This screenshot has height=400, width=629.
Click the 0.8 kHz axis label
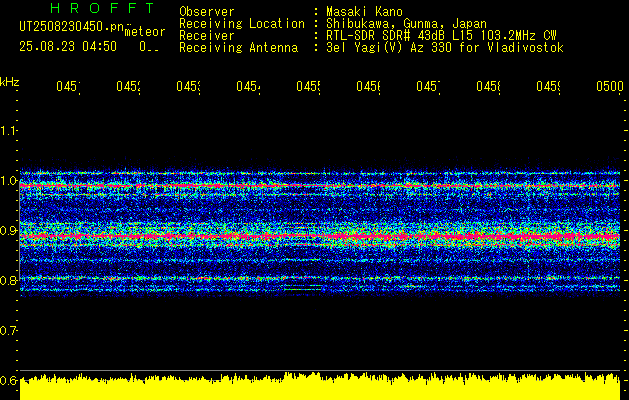point(8,280)
